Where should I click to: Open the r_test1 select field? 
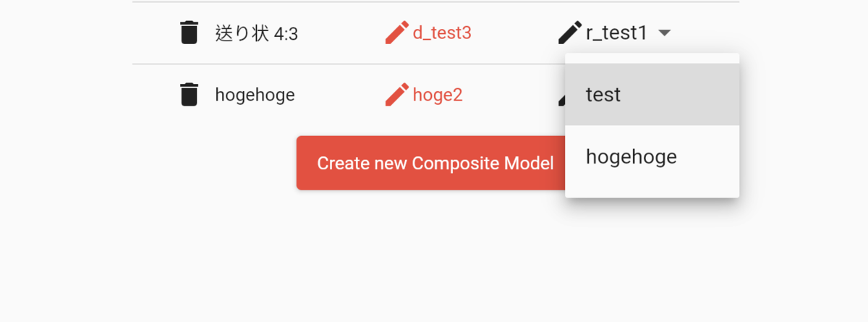[x=616, y=33]
